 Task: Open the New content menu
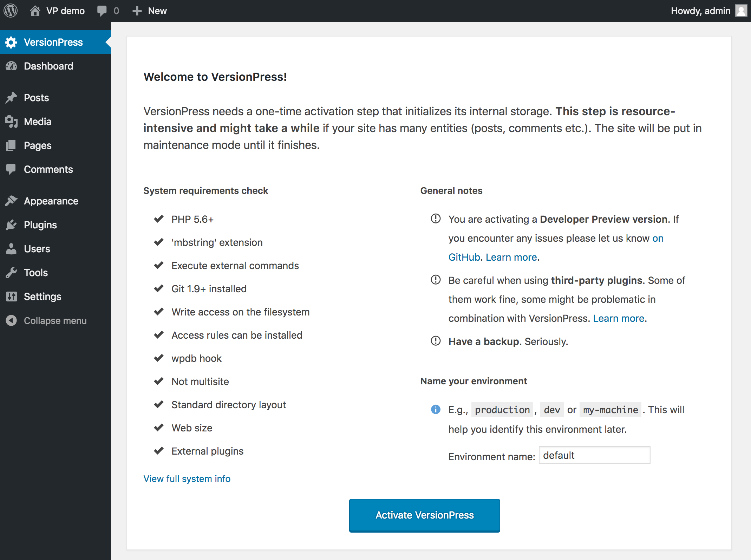[x=149, y=11]
